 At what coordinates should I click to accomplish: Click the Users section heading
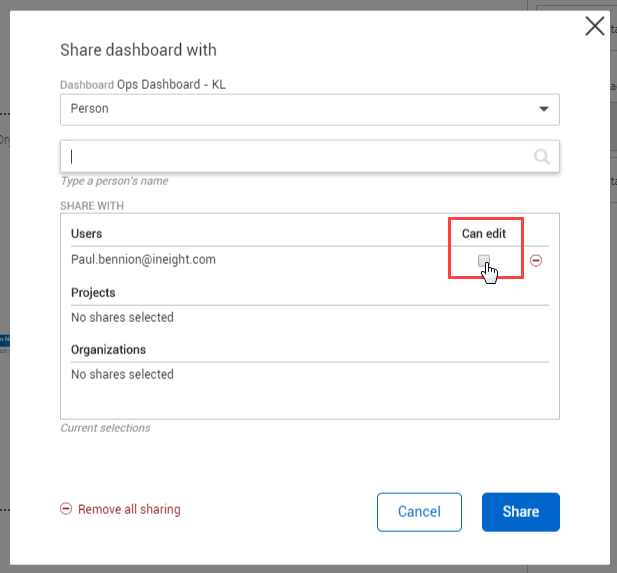pos(87,234)
